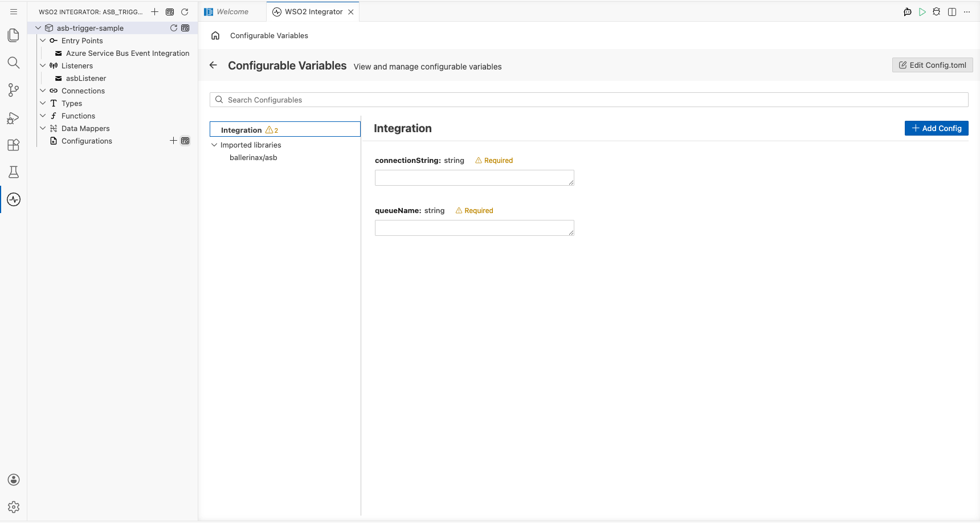980x523 pixels.
Task: Expand the Types tree section
Action: 43,103
